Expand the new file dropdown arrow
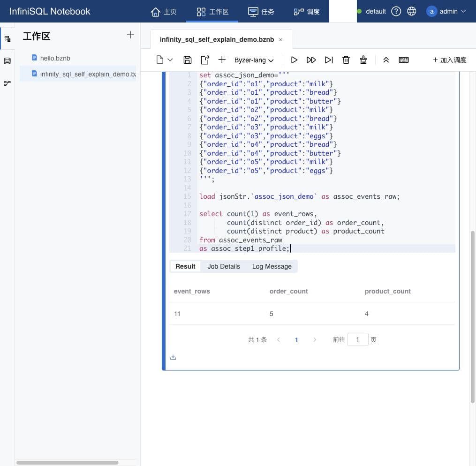 click(x=170, y=60)
